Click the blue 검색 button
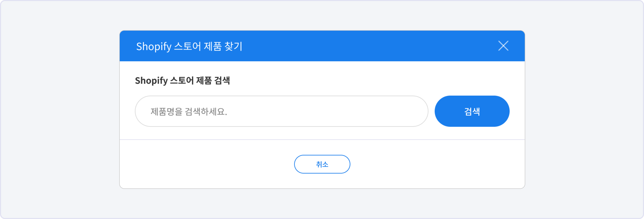Screen dimensions: 644x219 click(x=472, y=111)
